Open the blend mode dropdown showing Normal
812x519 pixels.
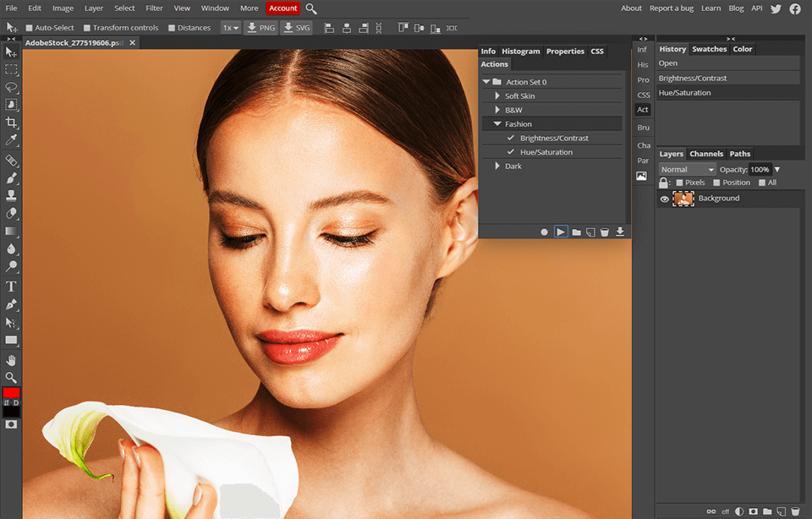(686, 169)
